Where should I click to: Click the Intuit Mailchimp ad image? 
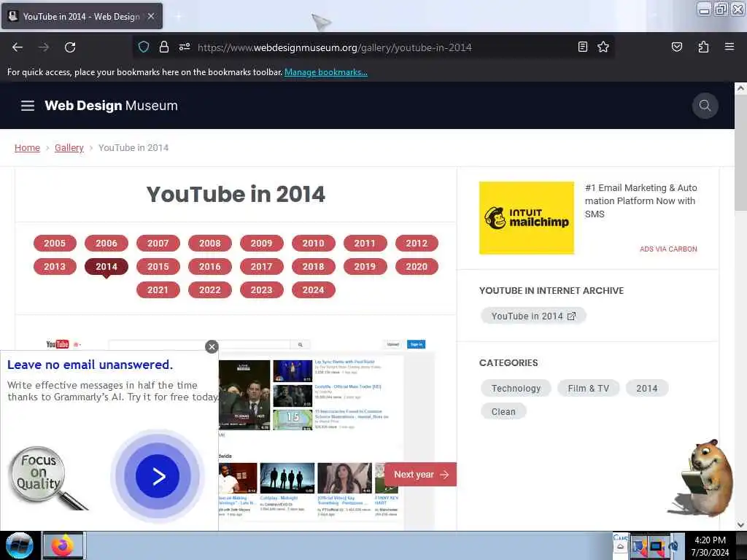[527, 217]
